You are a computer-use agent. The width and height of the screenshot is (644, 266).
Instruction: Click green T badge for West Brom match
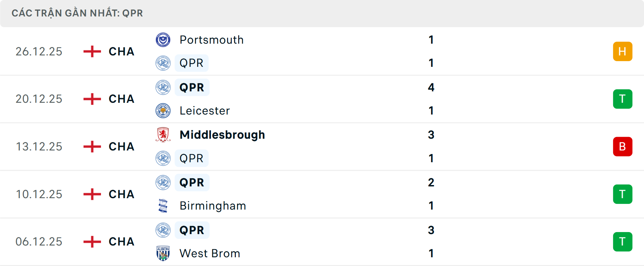[623, 241]
